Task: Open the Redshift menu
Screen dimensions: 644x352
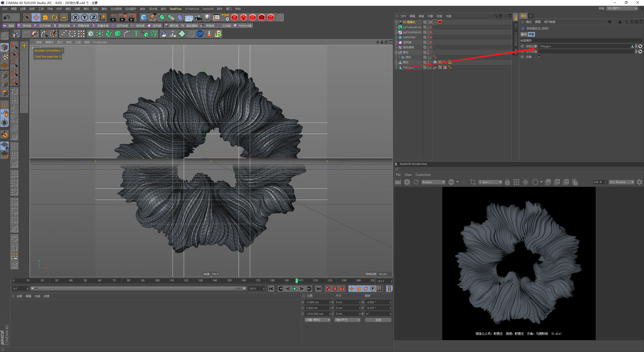Action: pyautogui.click(x=208, y=9)
